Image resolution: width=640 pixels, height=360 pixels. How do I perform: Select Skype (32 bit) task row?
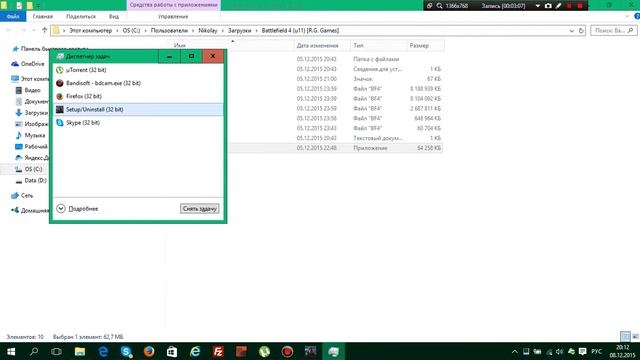pyautogui.click(x=138, y=122)
